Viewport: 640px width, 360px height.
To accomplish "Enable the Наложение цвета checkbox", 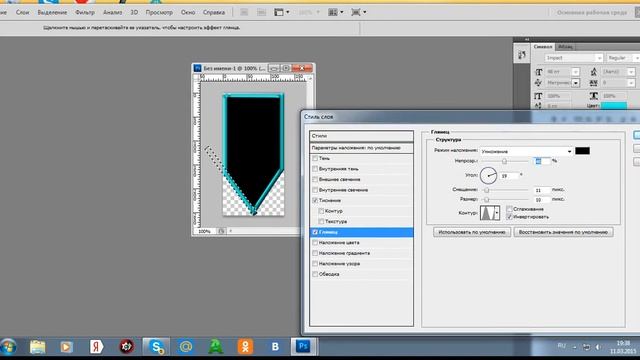I will 315,242.
